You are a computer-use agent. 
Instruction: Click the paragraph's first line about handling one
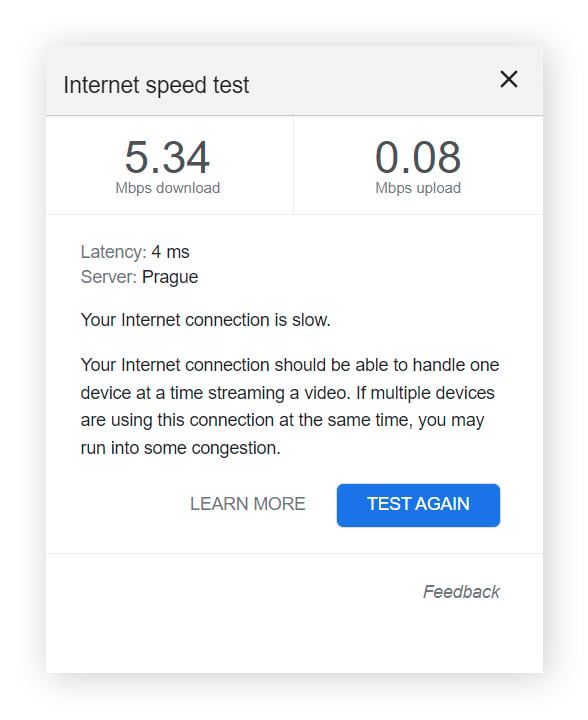[x=290, y=365]
